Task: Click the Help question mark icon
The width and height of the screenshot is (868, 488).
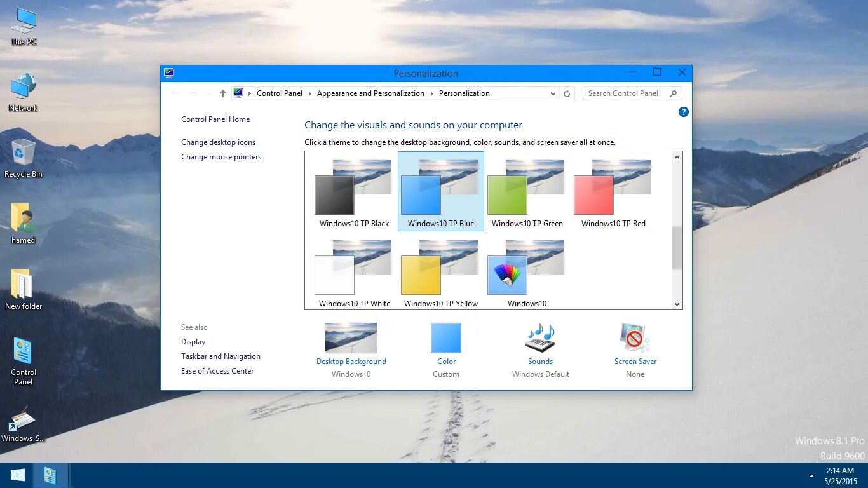Action: pos(684,112)
